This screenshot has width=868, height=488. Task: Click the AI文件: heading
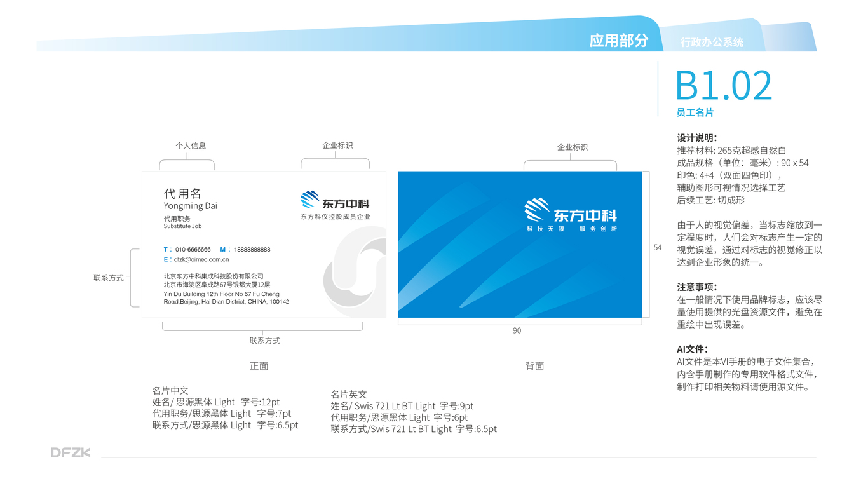692,349
